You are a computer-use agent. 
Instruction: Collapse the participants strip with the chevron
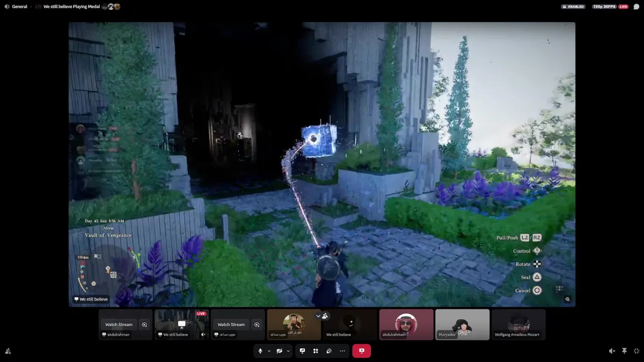(x=318, y=316)
